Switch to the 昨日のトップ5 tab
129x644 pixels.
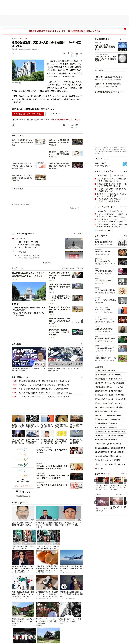(x=119, y=175)
